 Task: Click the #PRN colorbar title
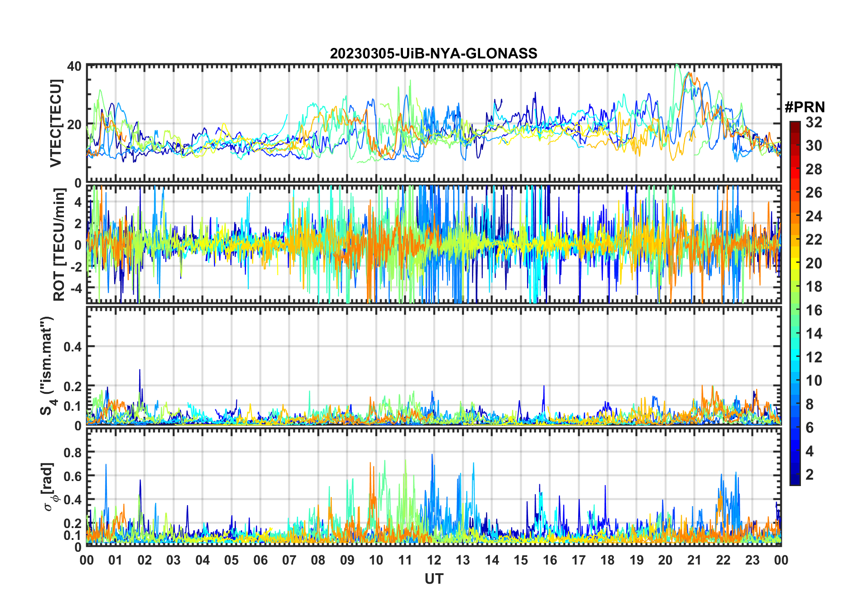click(805, 107)
